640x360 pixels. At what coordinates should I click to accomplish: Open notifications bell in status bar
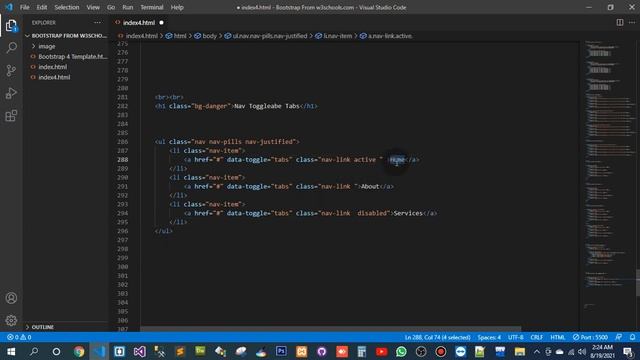pos(632,337)
